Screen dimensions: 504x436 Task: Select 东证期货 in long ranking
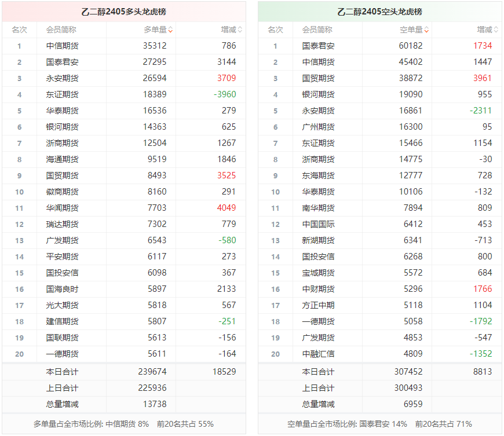pyautogui.click(x=62, y=94)
